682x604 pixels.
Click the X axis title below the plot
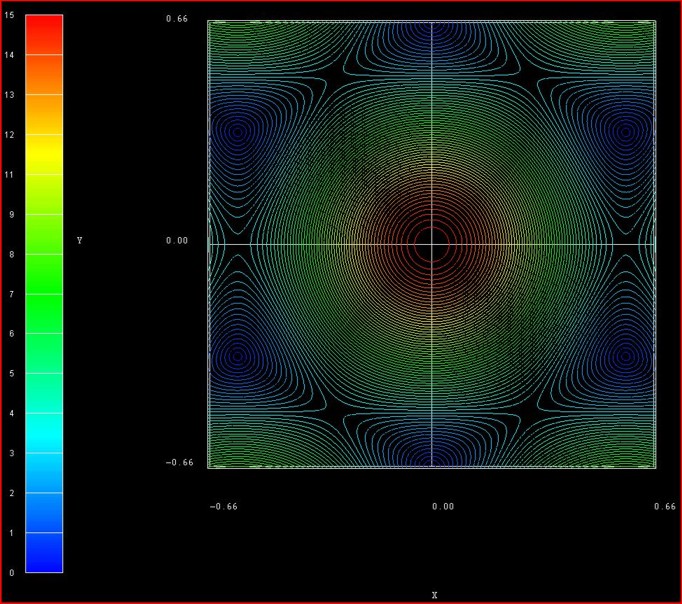pos(434,595)
